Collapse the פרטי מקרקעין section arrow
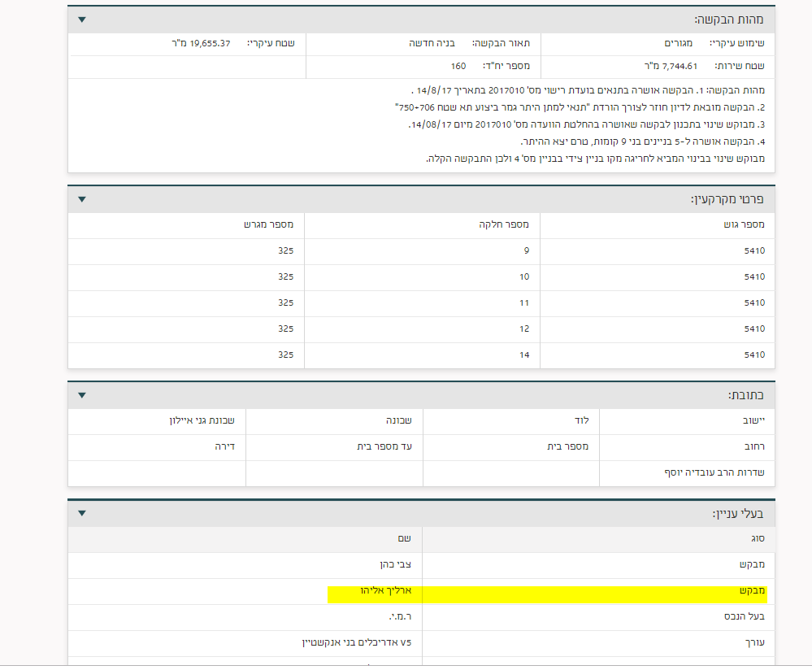Screen dimensions: 812x670 82,199
